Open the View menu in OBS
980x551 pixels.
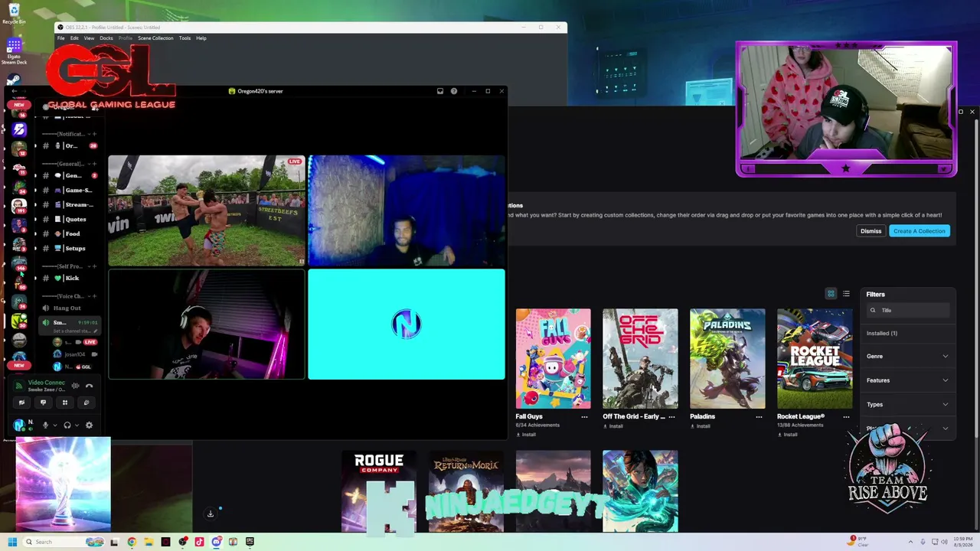89,38
